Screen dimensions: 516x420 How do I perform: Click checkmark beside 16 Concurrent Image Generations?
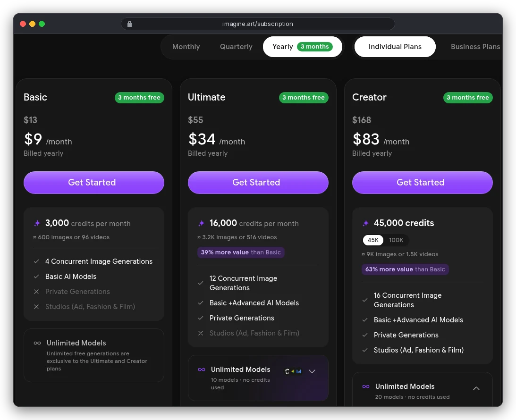pyautogui.click(x=365, y=300)
